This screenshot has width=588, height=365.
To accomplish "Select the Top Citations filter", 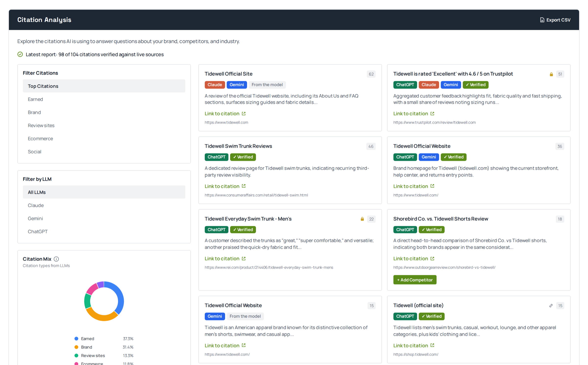I will [x=104, y=86].
